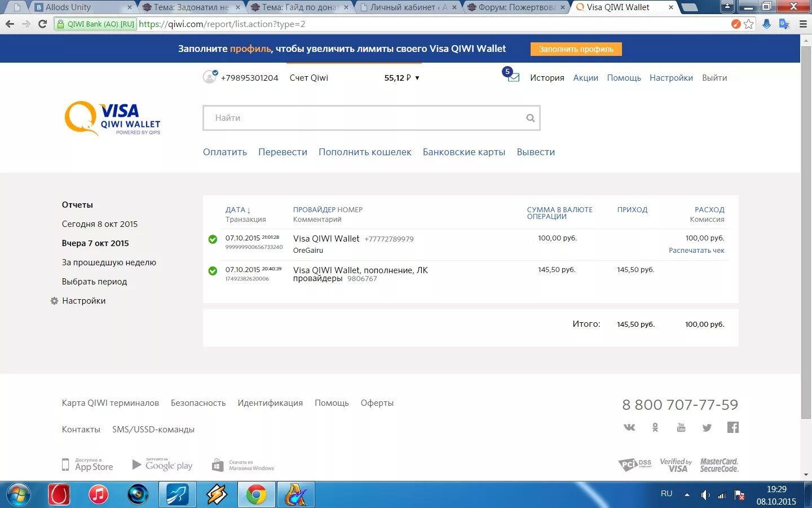812x508 pixels.
Task: Click the VISA QIWI Wallet logo
Action: tap(112, 119)
